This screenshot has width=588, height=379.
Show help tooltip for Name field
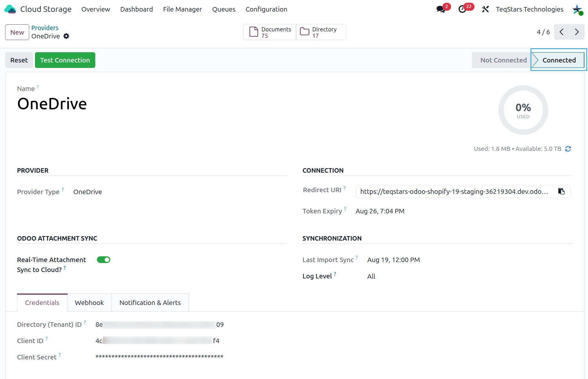(38, 87)
